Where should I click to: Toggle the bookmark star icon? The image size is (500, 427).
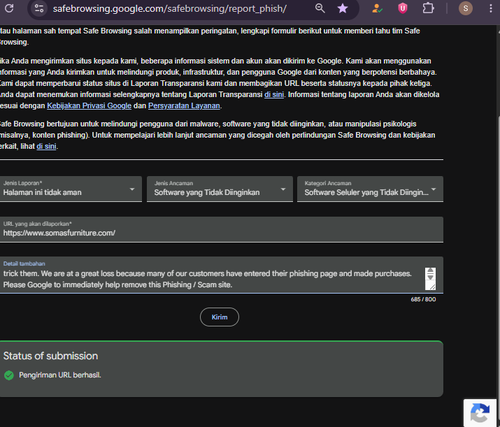click(342, 8)
